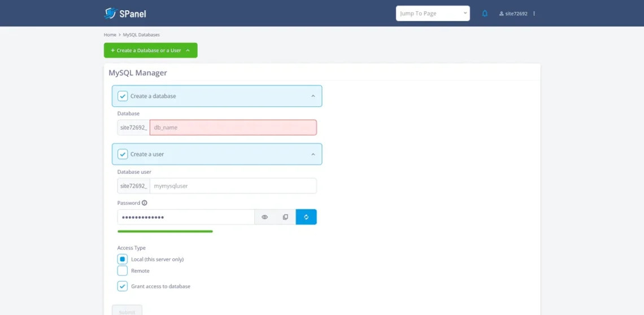
Task: Collapse the Create a user section
Action: [313, 154]
